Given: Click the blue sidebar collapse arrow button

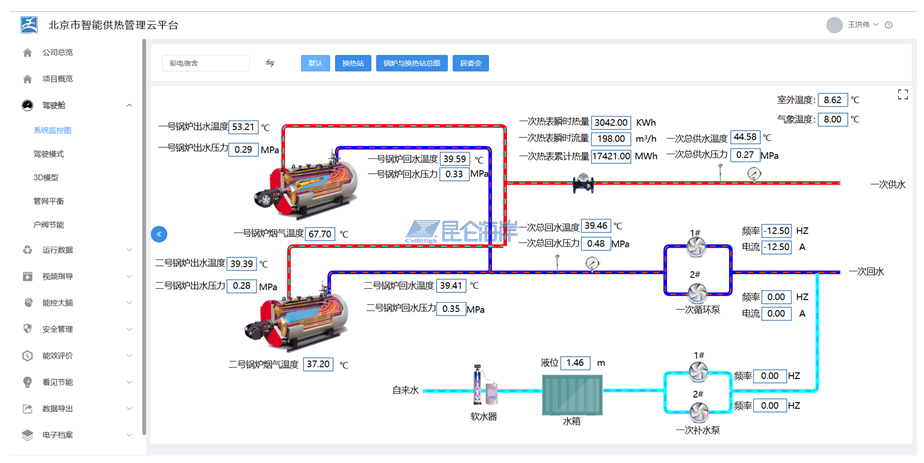Looking at the screenshot, I should (159, 234).
